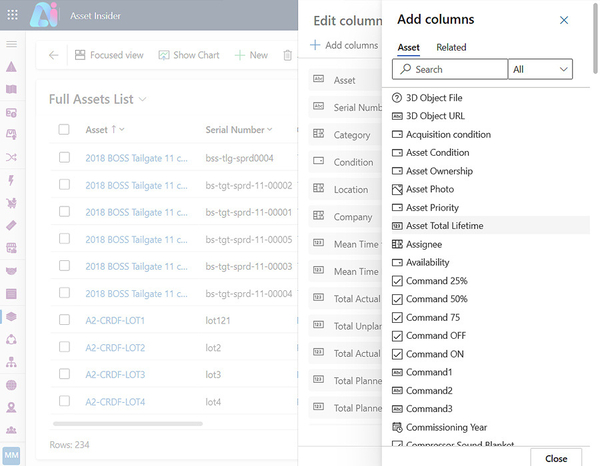
Task: Open the shuffle arrows sidebar icon
Action: pyautogui.click(x=11, y=157)
